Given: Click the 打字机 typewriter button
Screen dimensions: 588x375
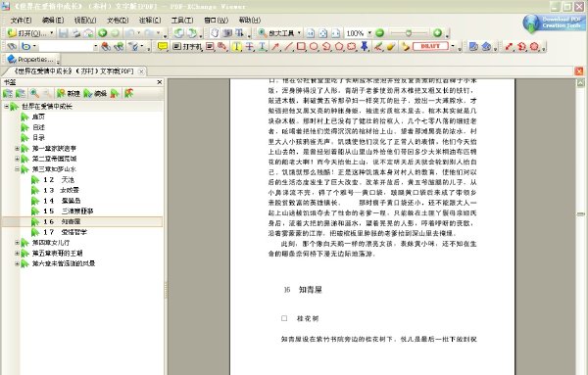Looking at the screenshot, I should click(x=187, y=46).
